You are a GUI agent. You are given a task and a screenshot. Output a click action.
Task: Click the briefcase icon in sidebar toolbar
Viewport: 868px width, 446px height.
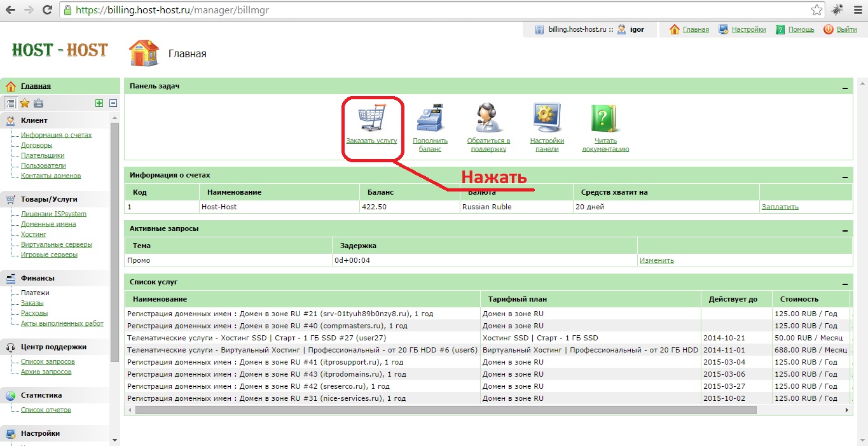39,103
